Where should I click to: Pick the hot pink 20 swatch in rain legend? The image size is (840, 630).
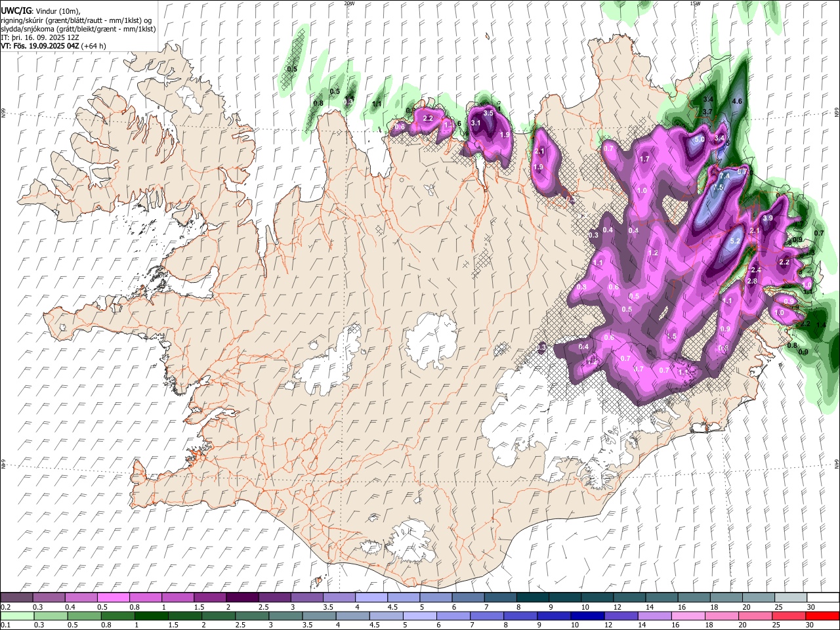tap(755, 616)
